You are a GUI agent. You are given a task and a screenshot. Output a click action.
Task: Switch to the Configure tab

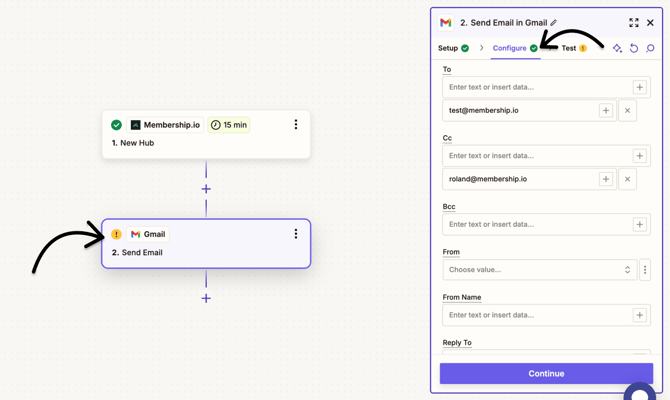click(515, 48)
